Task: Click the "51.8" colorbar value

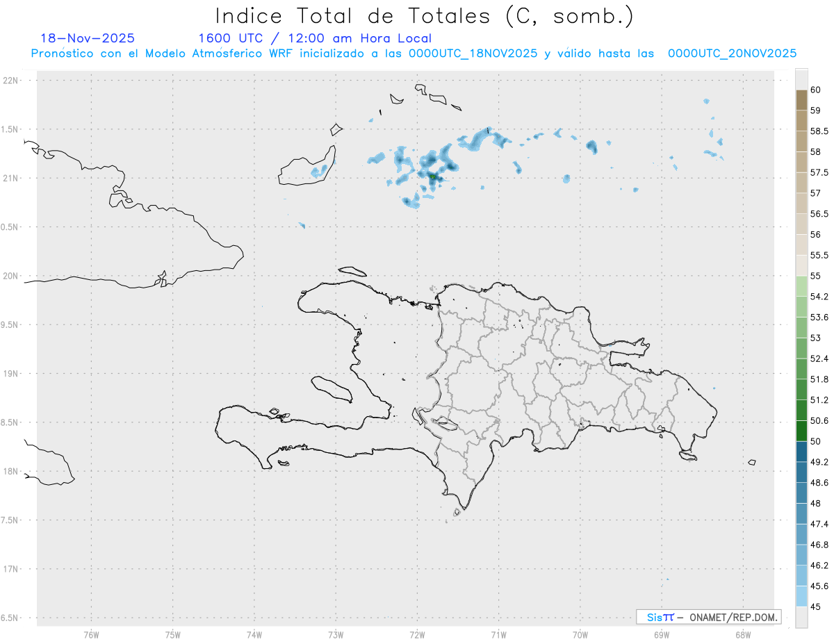Action: pyautogui.click(x=819, y=379)
